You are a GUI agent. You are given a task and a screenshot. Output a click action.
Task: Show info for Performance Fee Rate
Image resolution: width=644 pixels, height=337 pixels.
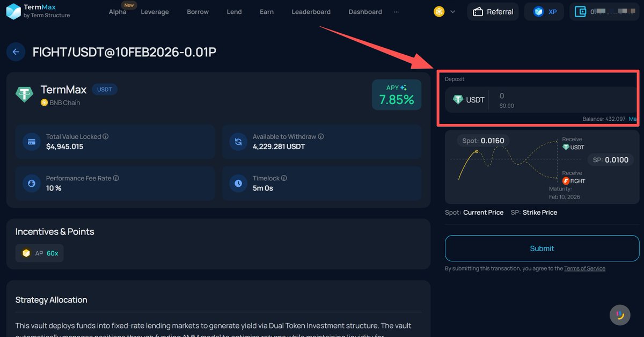pyautogui.click(x=116, y=178)
